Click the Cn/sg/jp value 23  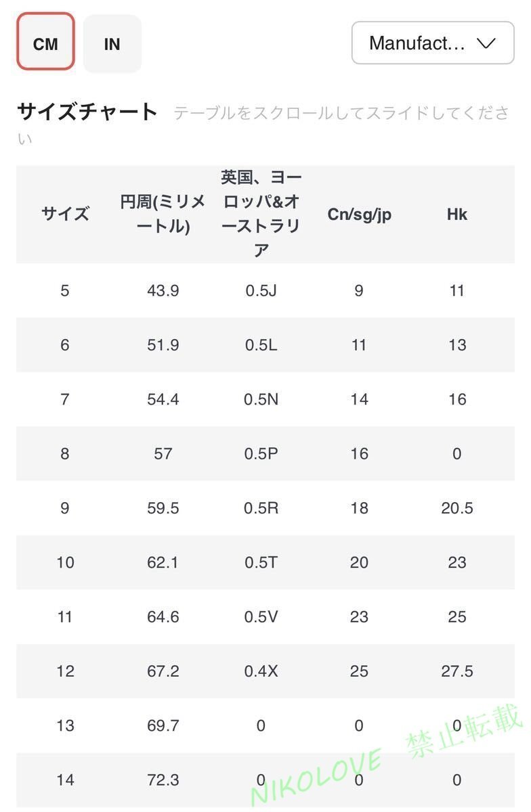pyautogui.click(x=358, y=616)
